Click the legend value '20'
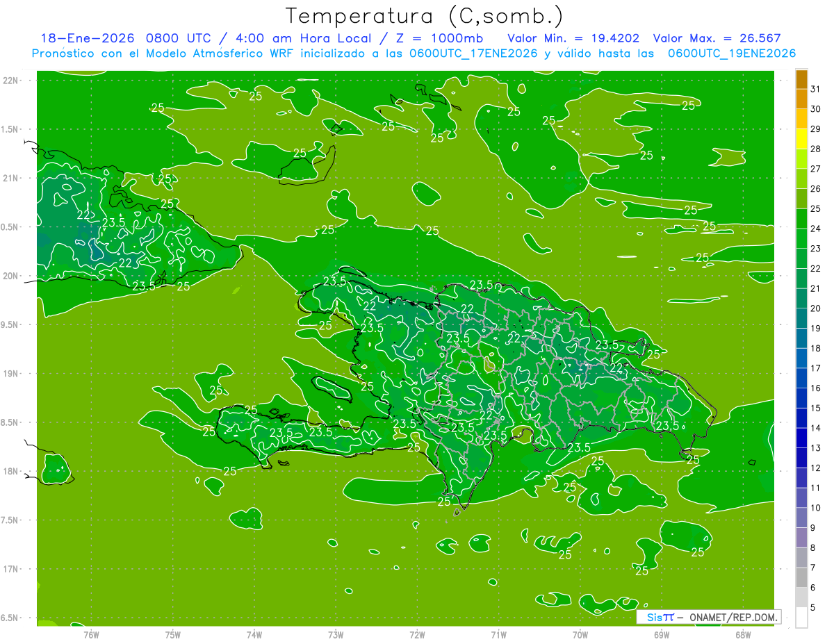The height and width of the screenshot is (644, 834). coord(816,308)
